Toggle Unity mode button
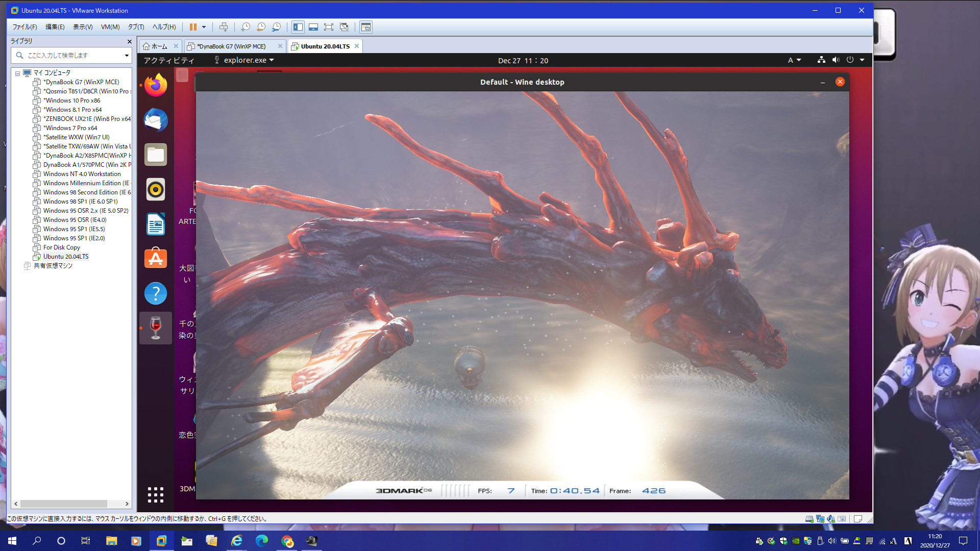This screenshot has width=980, height=551. click(344, 27)
